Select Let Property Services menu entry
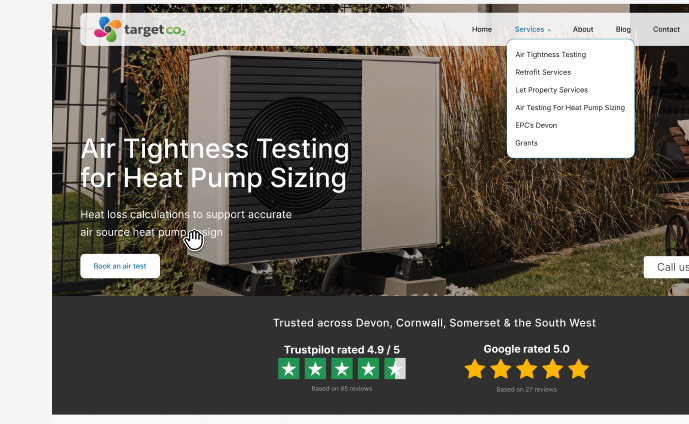The width and height of the screenshot is (689, 424). click(551, 90)
